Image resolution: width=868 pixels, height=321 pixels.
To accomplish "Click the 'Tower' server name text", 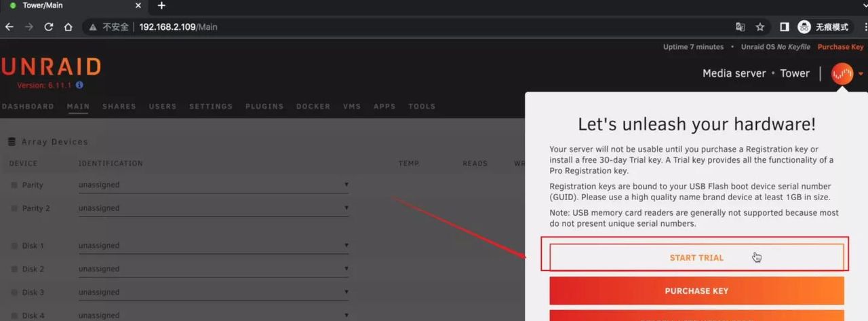I will (x=795, y=73).
